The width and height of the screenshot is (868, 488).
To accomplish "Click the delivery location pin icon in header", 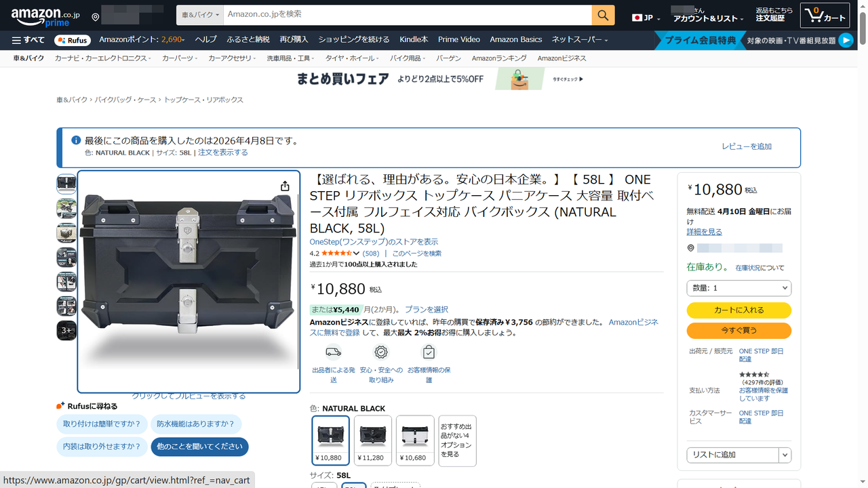I will 96,17.
